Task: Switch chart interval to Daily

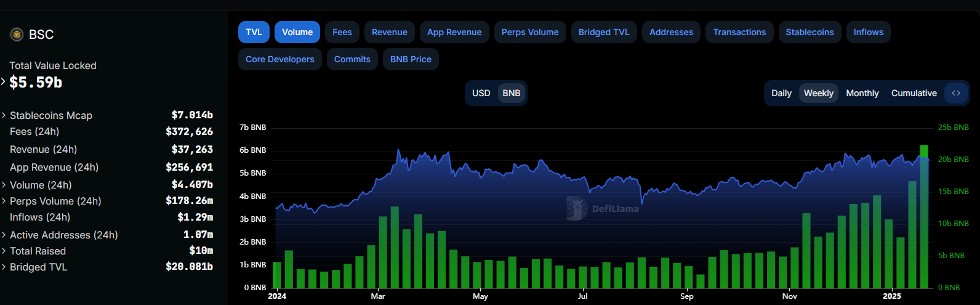Action: (x=781, y=93)
